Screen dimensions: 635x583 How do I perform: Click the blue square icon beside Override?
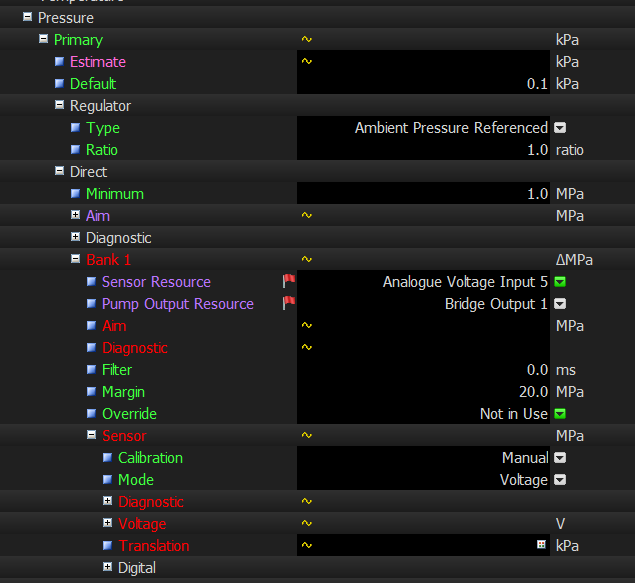[92, 413]
